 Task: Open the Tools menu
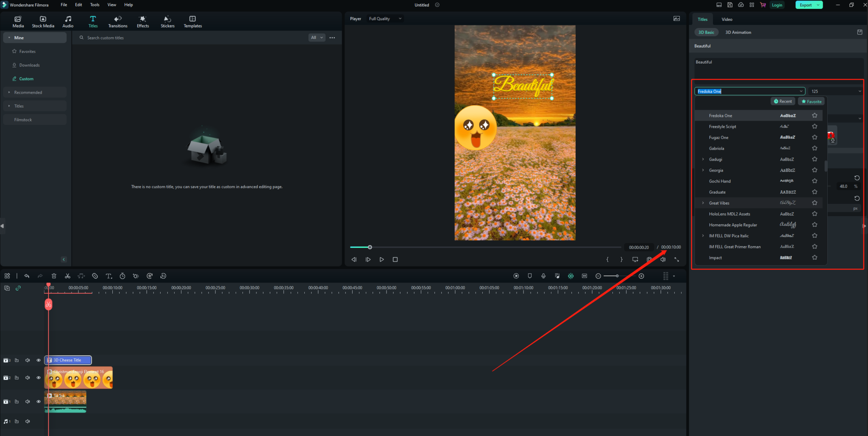point(95,5)
